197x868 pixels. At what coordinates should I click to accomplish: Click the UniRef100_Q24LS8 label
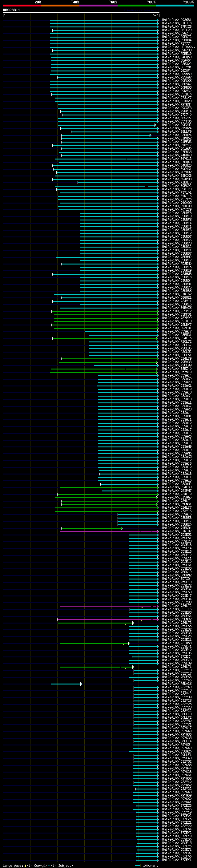pyautogui.click(x=177, y=487)
